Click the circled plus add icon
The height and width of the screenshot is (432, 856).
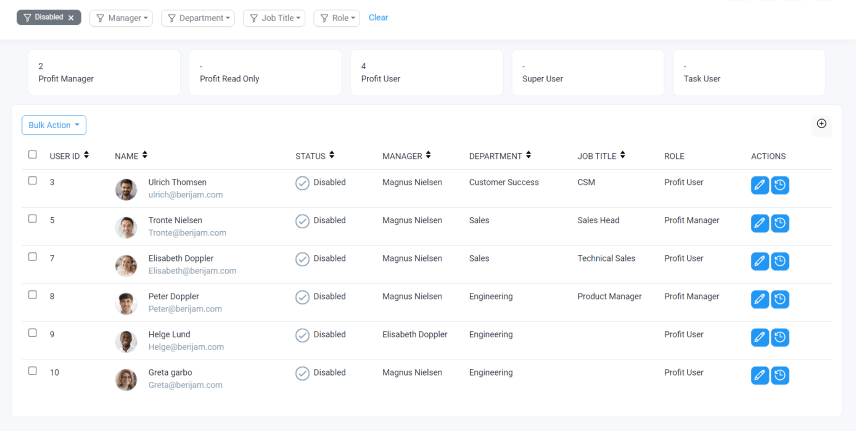tap(822, 124)
